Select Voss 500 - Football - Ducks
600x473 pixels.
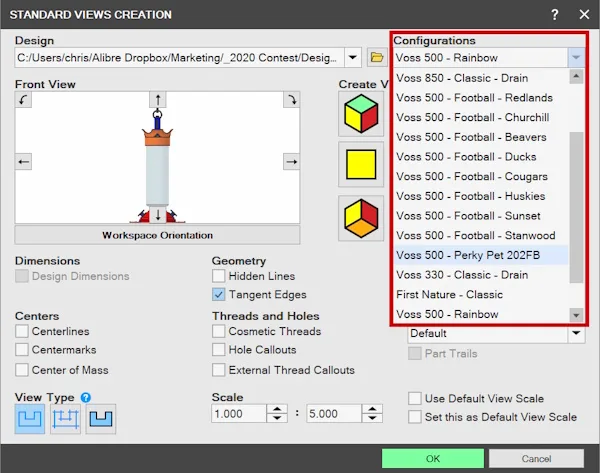(x=481, y=157)
